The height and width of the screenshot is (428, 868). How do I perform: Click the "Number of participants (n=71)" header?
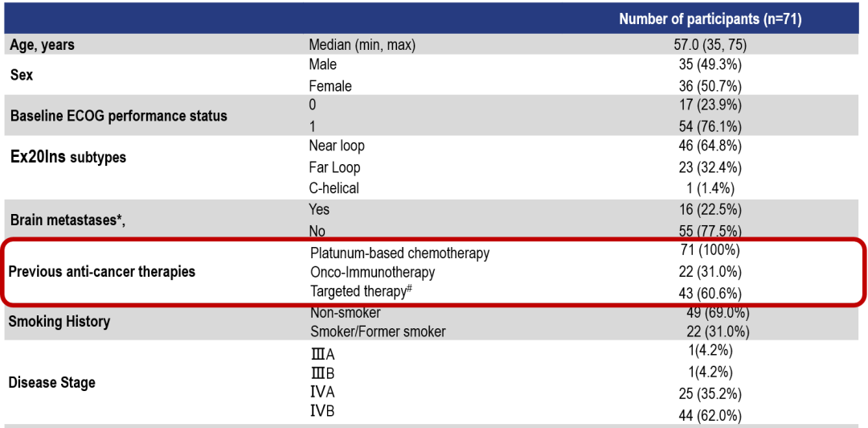click(x=710, y=19)
